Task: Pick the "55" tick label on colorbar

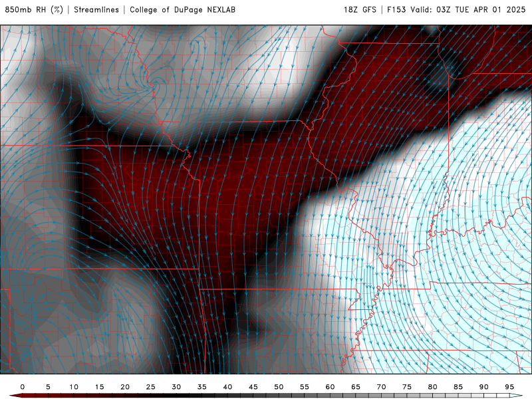Action: [305, 387]
